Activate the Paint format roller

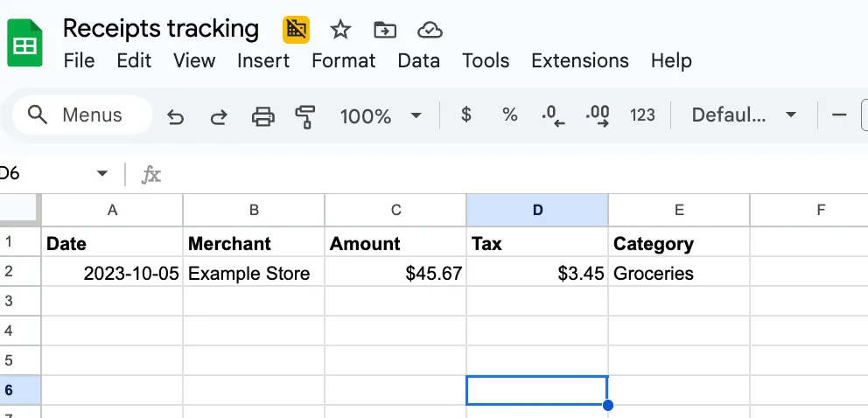pyautogui.click(x=305, y=116)
